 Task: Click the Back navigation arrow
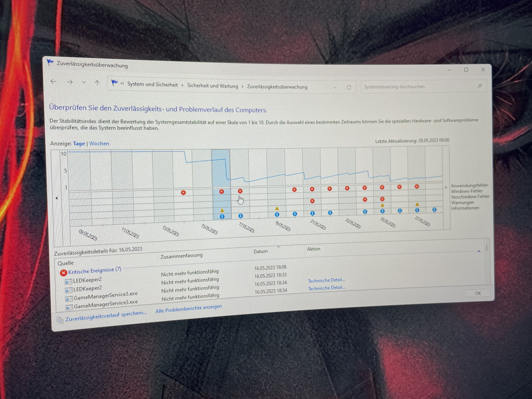pos(53,81)
